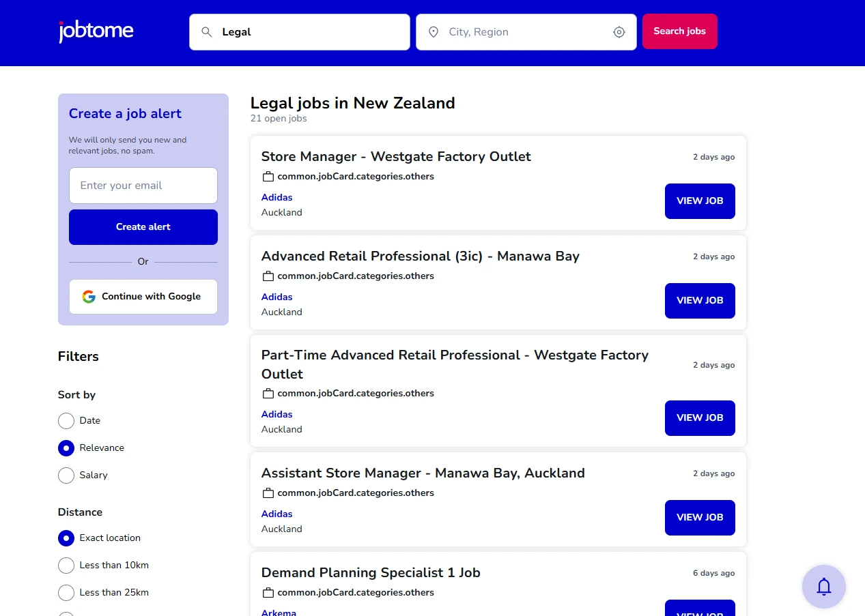View job for Part-Time Advanced Retail Professional

pyautogui.click(x=700, y=418)
